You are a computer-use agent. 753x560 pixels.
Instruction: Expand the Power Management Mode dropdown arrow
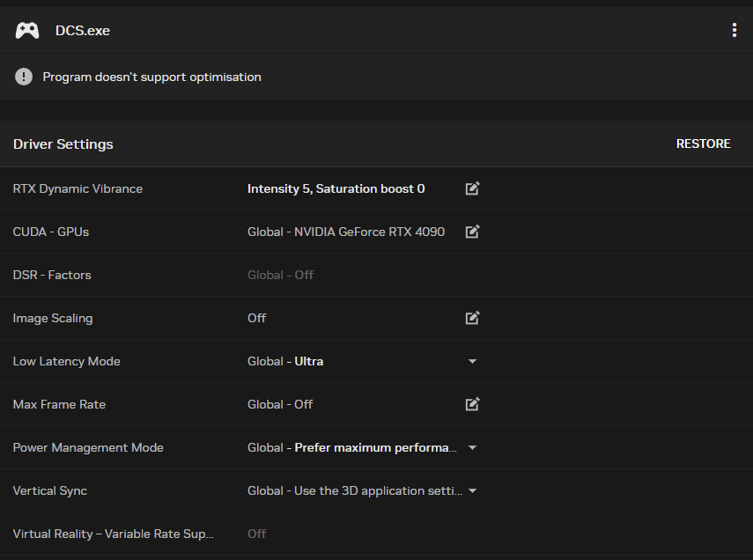click(x=473, y=447)
